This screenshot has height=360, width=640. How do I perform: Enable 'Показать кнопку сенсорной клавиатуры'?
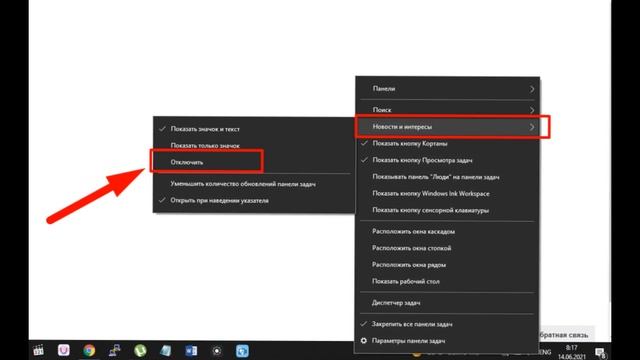(448, 210)
